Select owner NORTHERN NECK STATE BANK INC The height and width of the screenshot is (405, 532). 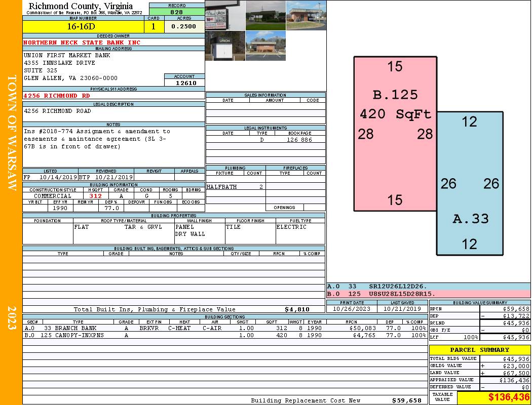tap(82, 43)
